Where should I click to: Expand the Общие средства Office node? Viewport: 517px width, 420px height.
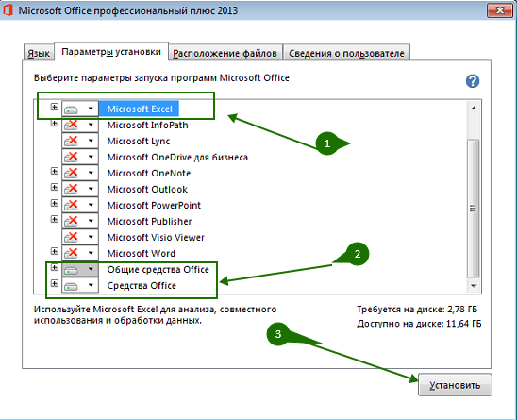click(x=55, y=267)
